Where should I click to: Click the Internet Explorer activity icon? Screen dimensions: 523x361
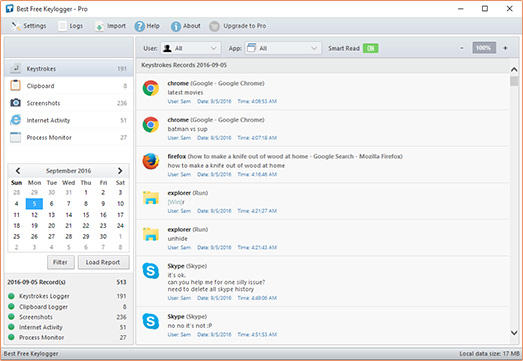15,120
